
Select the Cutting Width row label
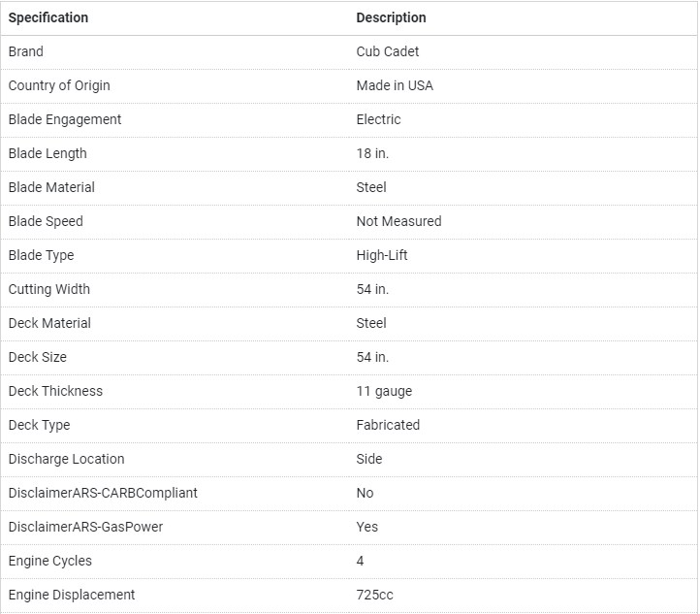coord(49,289)
